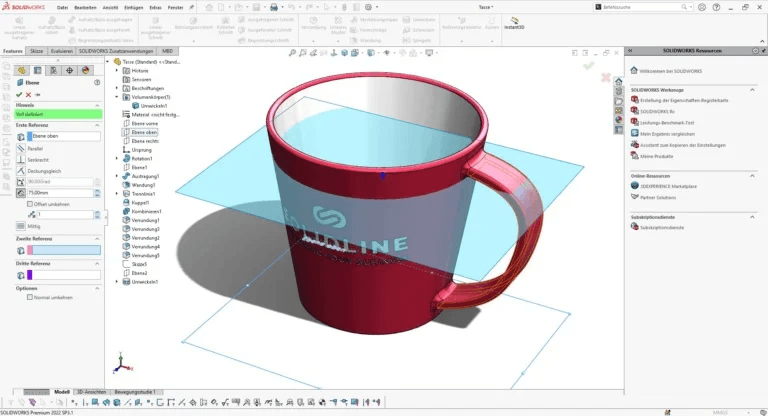Image resolution: width=768 pixels, height=416 pixels.
Task: Expand the Historie tree node
Action: click(118, 71)
